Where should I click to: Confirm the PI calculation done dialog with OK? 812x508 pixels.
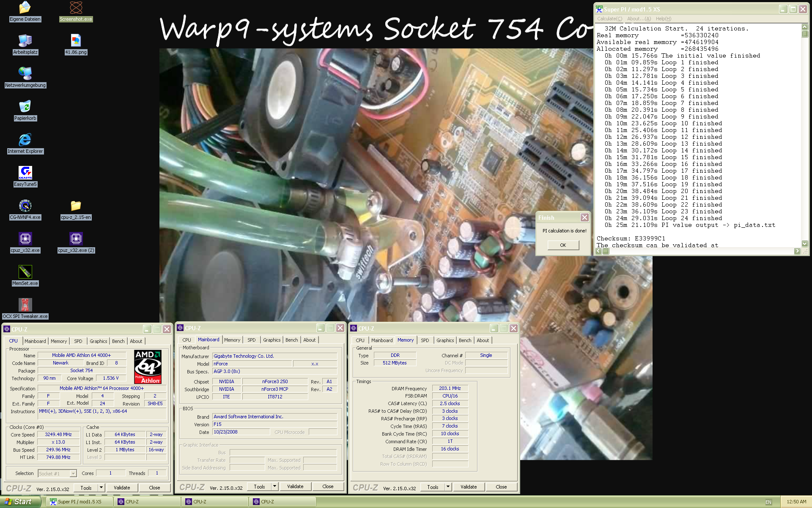click(563, 245)
